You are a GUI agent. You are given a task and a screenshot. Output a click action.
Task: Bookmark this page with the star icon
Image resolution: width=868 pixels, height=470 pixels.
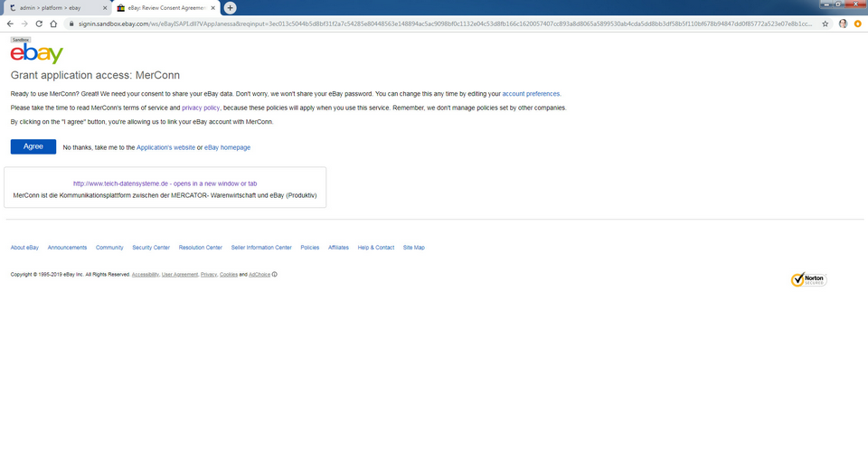tap(825, 23)
